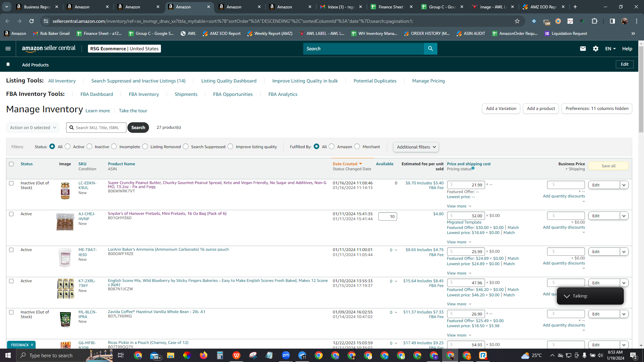This screenshot has height=362, width=644.
Task: Go back using the browser back arrow
Action: [7, 21]
